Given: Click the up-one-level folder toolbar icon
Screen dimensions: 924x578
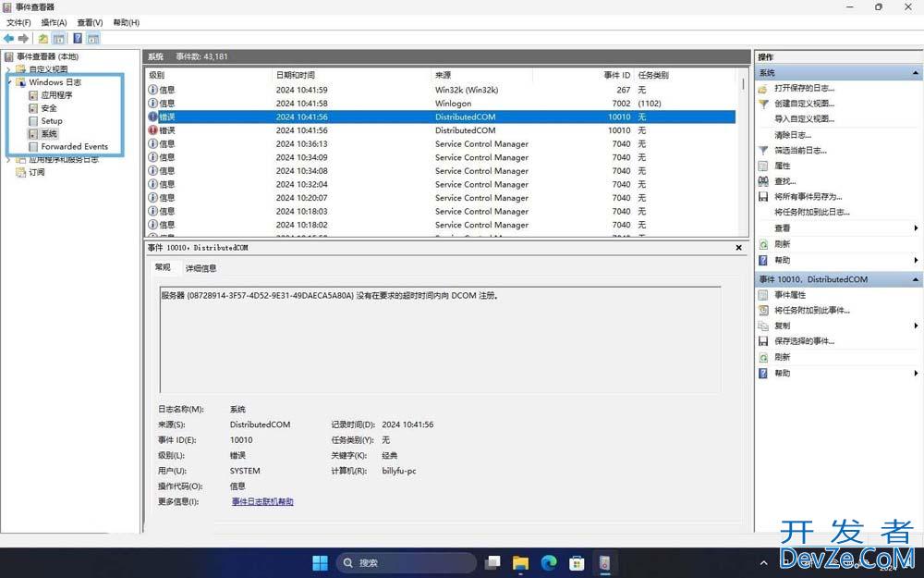Looking at the screenshot, I should (x=43, y=39).
